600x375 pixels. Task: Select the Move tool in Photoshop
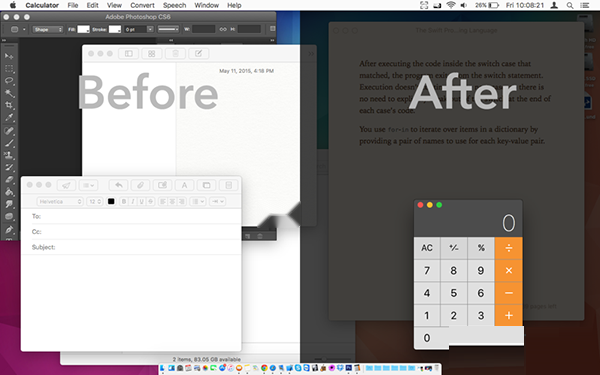point(9,56)
